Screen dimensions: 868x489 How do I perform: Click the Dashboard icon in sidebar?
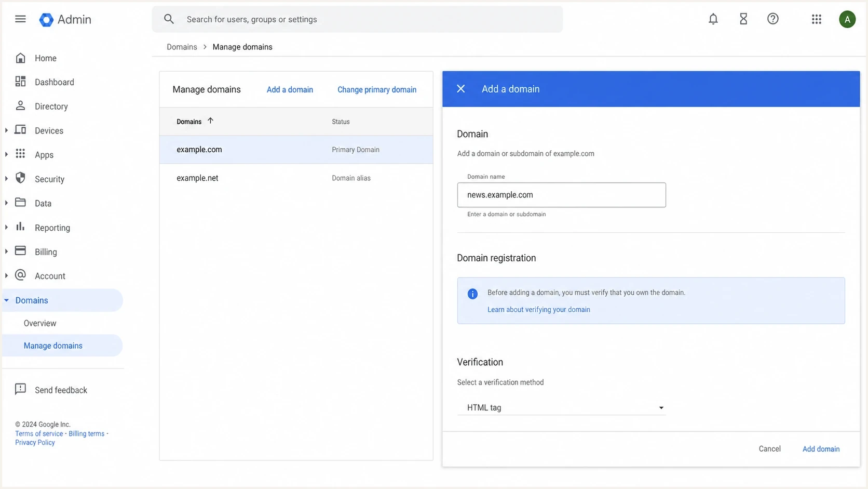coord(20,82)
